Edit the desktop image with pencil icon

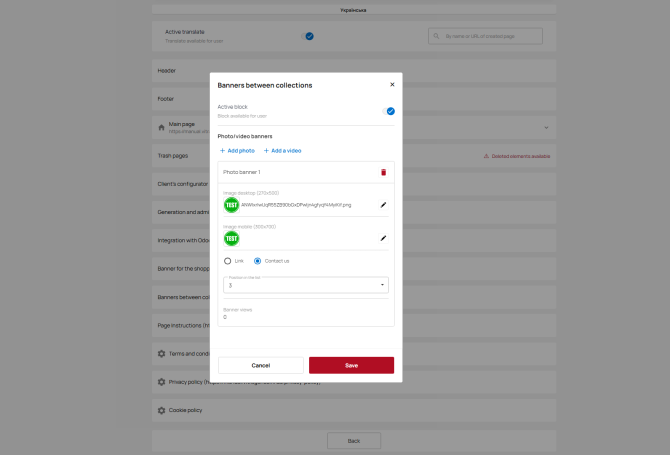(x=383, y=205)
